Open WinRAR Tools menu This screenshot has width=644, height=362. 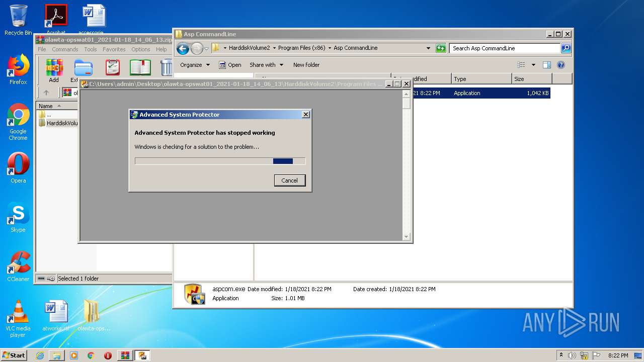point(91,49)
